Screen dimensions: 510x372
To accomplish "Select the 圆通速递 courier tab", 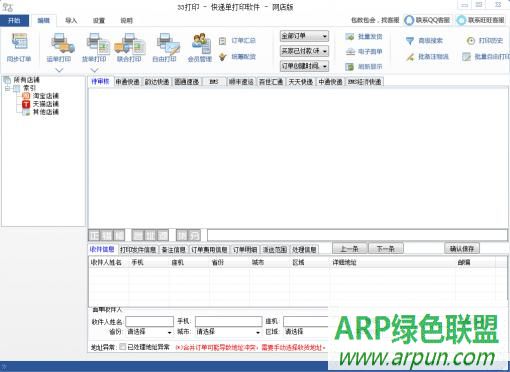I will (x=187, y=82).
